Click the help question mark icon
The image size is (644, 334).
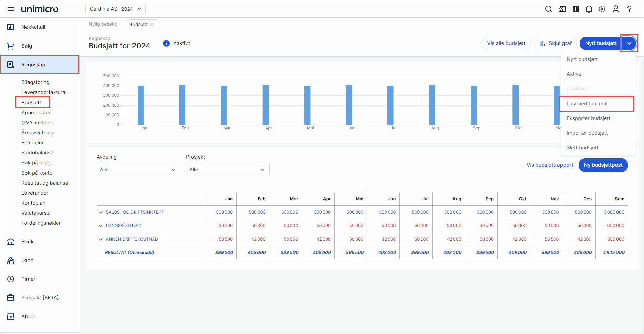tap(629, 9)
